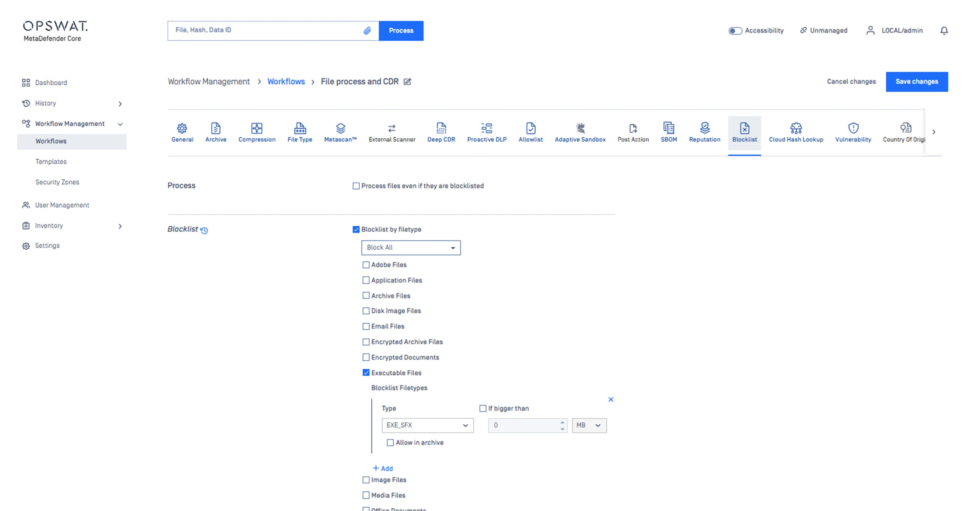Toggle the Accessibility switch
The height and width of the screenshot is (511, 980).
pyautogui.click(x=735, y=31)
